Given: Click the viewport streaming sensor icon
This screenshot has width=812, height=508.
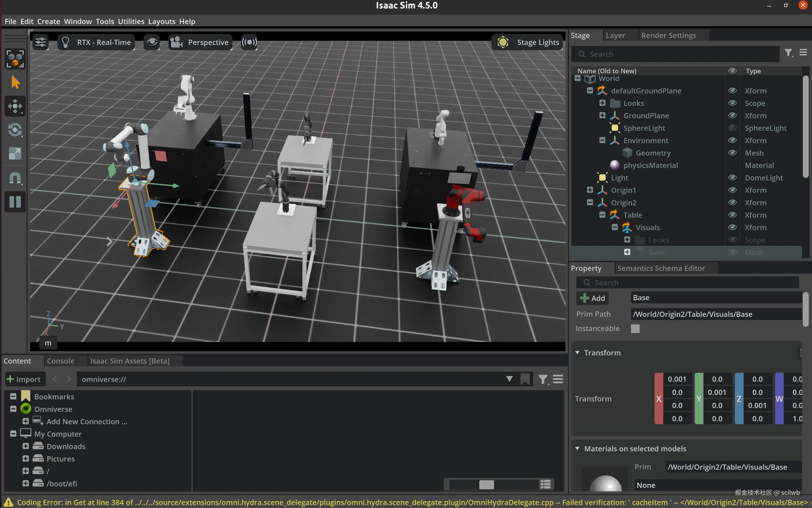Looking at the screenshot, I should 249,42.
